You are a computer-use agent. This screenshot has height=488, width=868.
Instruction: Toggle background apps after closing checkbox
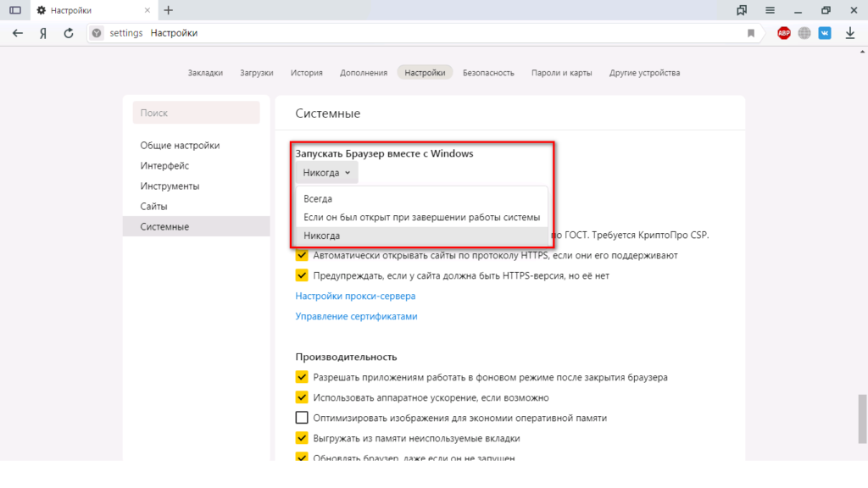pyautogui.click(x=302, y=377)
